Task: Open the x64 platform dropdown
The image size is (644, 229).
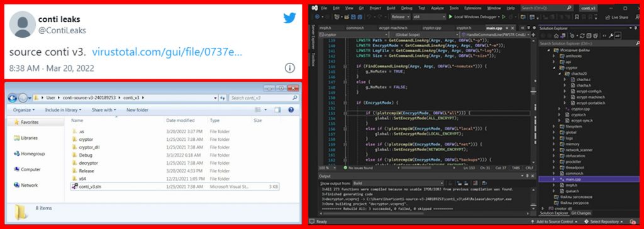Action: coord(430,17)
